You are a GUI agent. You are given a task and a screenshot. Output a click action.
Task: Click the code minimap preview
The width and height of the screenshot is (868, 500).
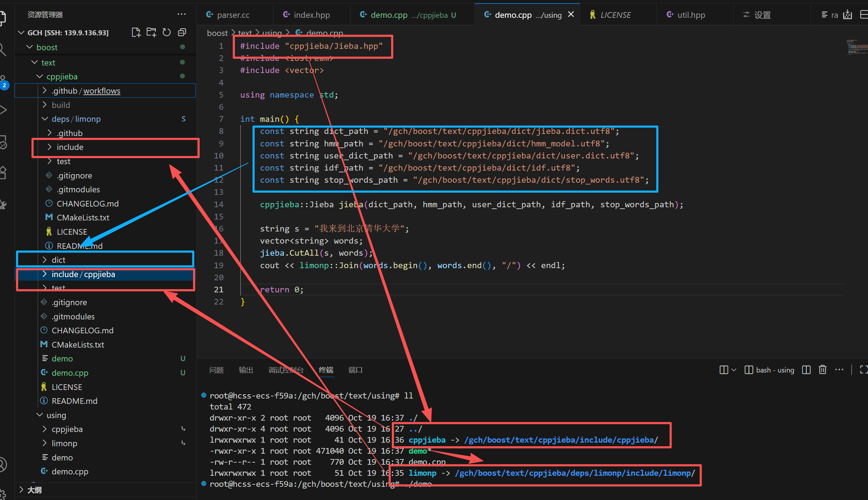click(856, 48)
